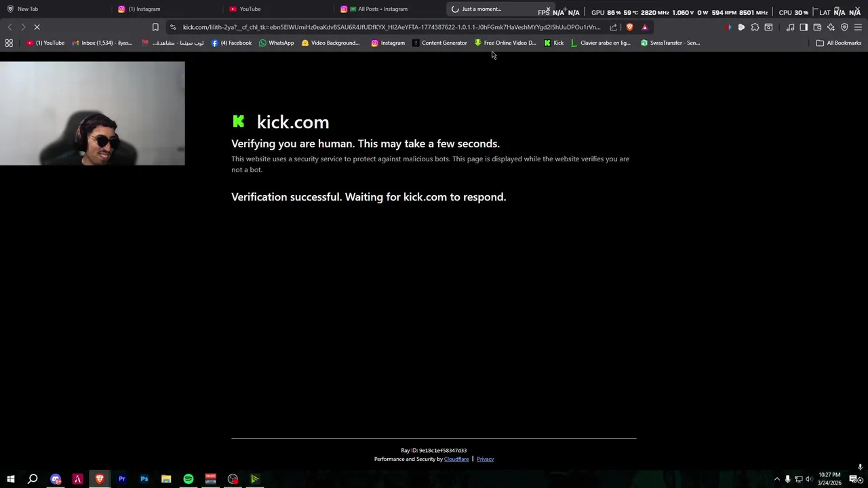This screenshot has width=868, height=488.
Task: Open the All Bookmarks folder
Action: 839,43
